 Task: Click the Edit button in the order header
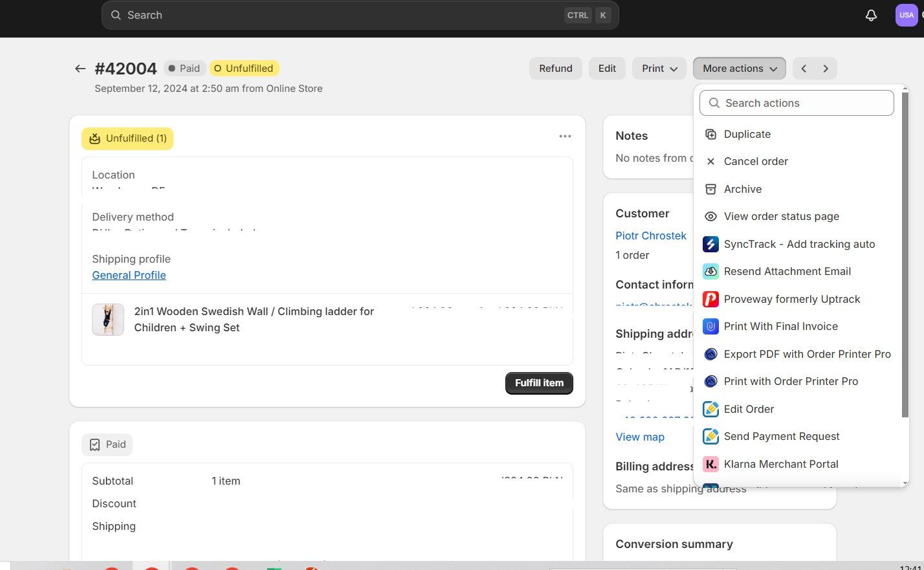(607, 69)
